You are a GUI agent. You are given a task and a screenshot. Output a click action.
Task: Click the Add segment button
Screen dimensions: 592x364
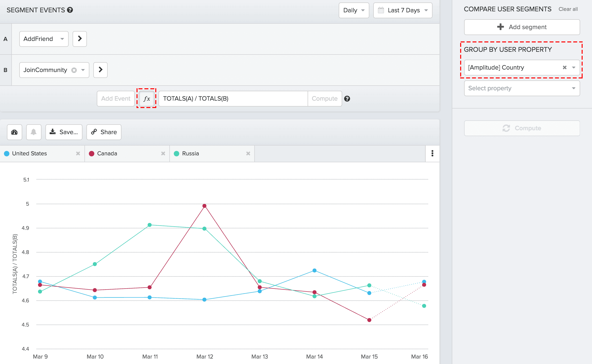point(522,27)
